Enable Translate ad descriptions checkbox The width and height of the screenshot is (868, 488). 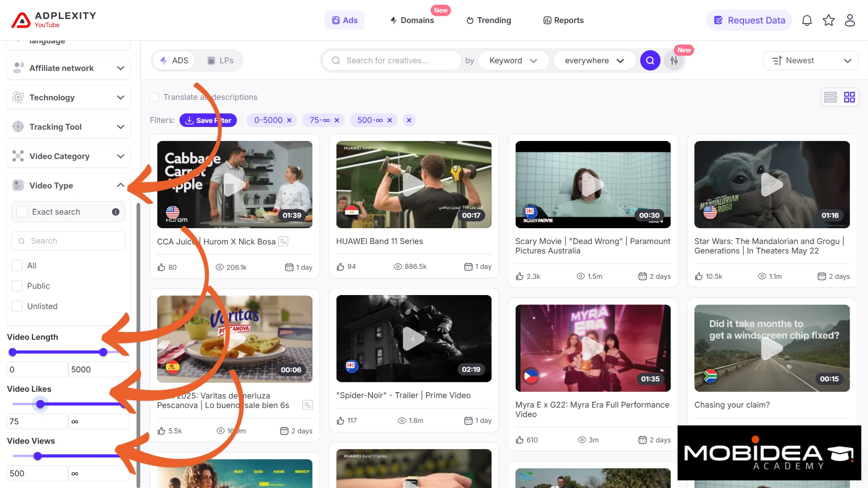[x=154, y=97]
